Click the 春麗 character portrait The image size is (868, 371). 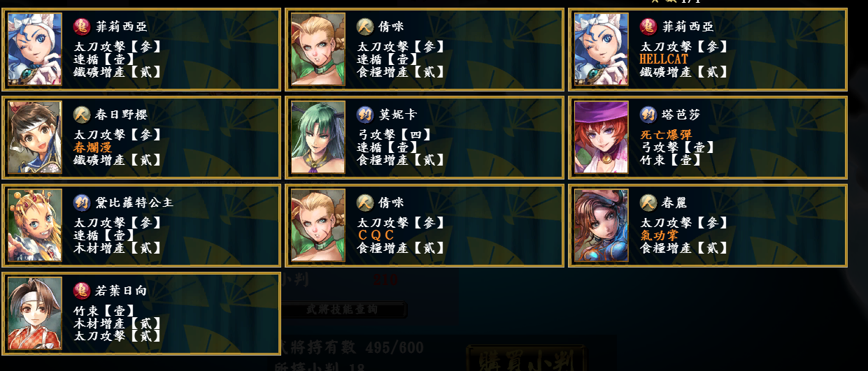[x=601, y=225]
